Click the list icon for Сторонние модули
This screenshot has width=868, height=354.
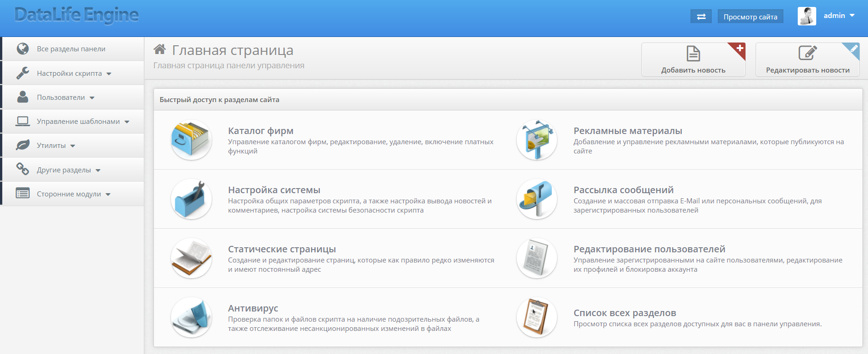pyautogui.click(x=23, y=193)
